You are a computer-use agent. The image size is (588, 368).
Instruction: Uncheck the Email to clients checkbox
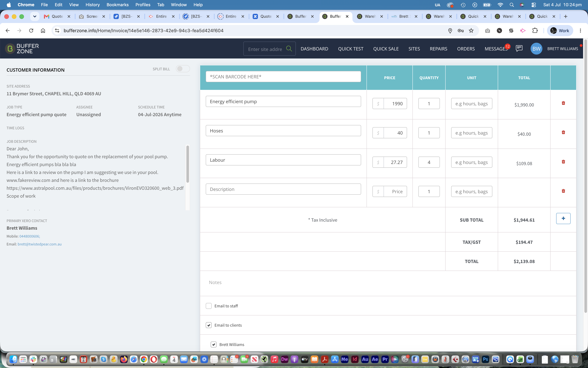[209, 325]
